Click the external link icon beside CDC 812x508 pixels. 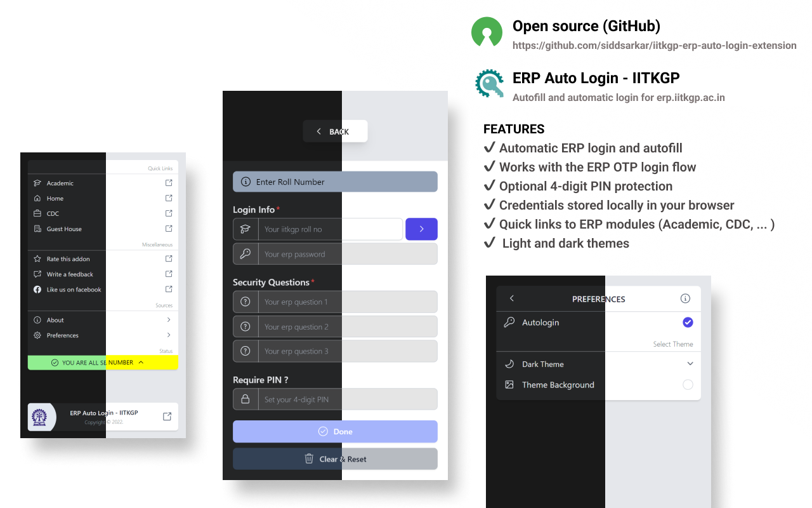[169, 213]
